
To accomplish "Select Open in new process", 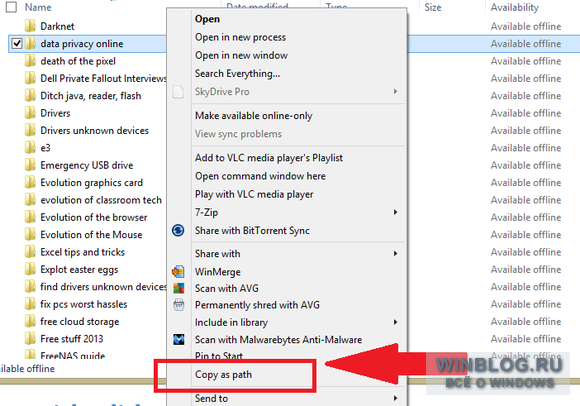I will point(240,37).
